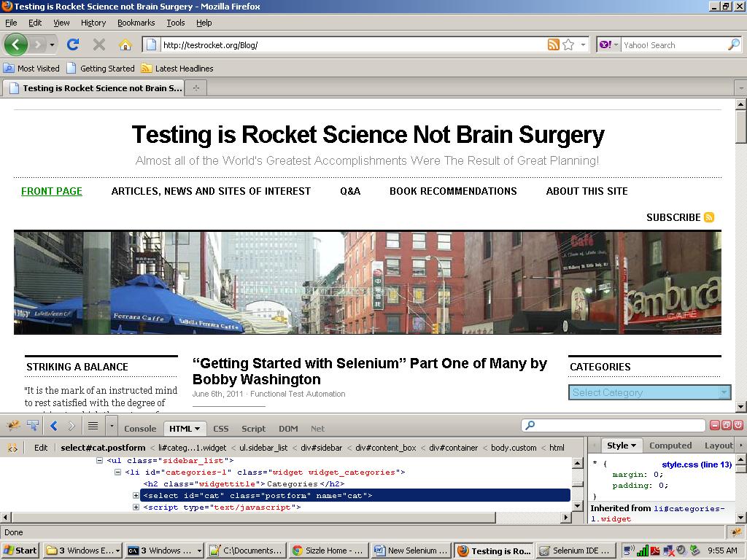Minimize Firebug with the red minus icon
The width and height of the screenshot is (747, 560).
pyautogui.click(x=715, y=425)
